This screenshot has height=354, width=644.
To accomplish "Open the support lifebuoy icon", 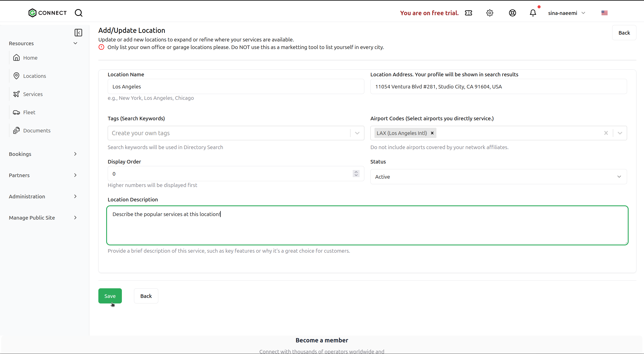I will pyautogui.click(x=512, y=13).
